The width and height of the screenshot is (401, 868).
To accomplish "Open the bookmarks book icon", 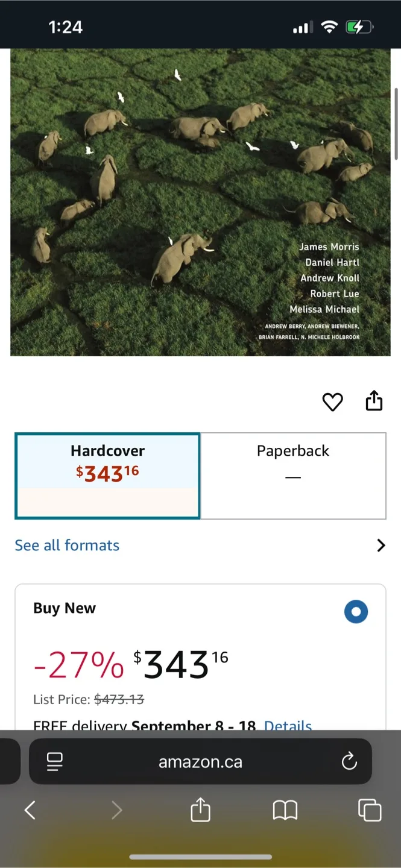I will click(x=285, y=811).
